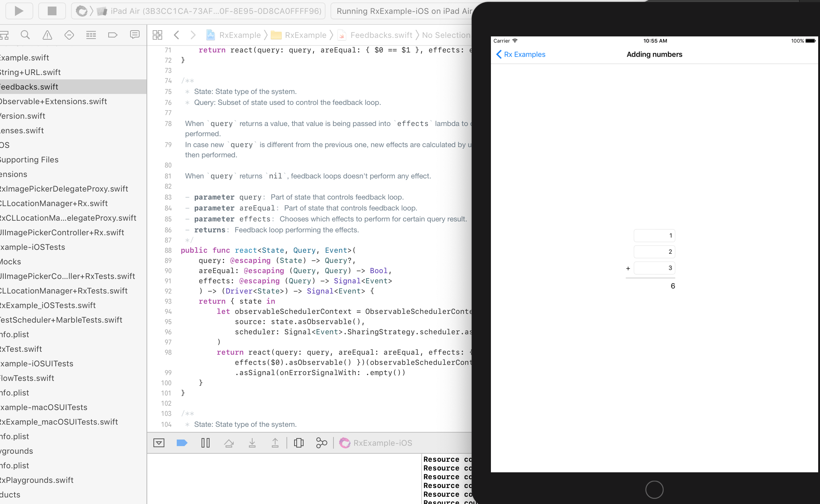Select String+URL.swift in the navigator

pyautogui.click(x=30, y=72)
